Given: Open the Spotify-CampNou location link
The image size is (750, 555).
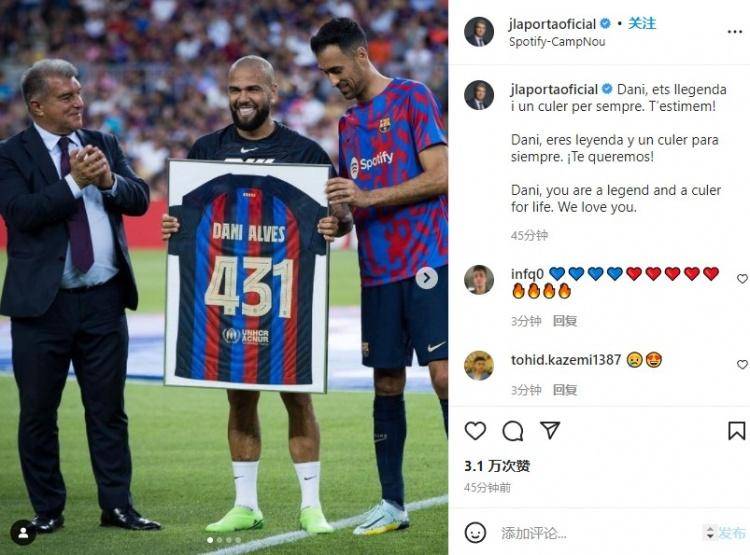Looking at the screenshot, I should [x=557, y=42].
